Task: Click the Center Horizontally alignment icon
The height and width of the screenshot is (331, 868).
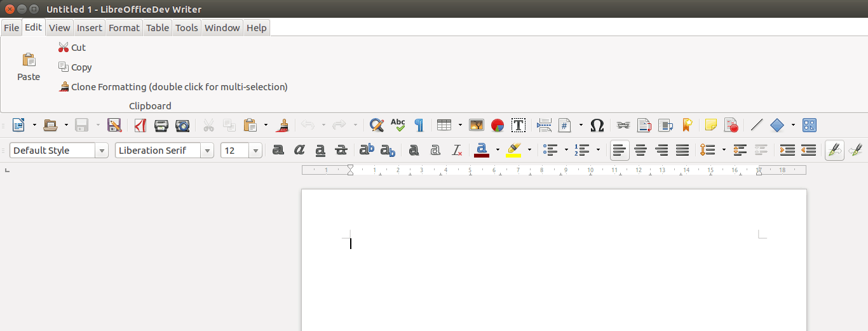Action: [641, 151]
